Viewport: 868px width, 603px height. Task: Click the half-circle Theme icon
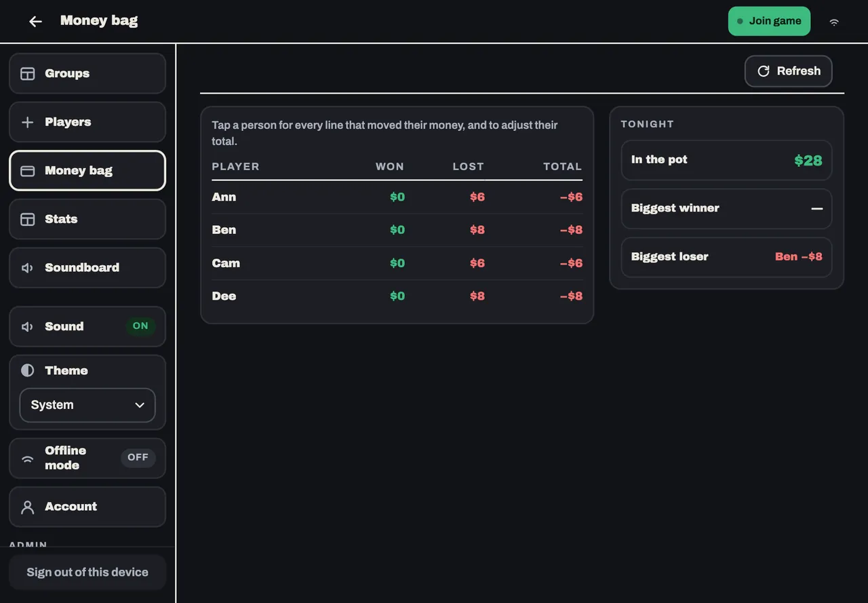pos(28,370)
